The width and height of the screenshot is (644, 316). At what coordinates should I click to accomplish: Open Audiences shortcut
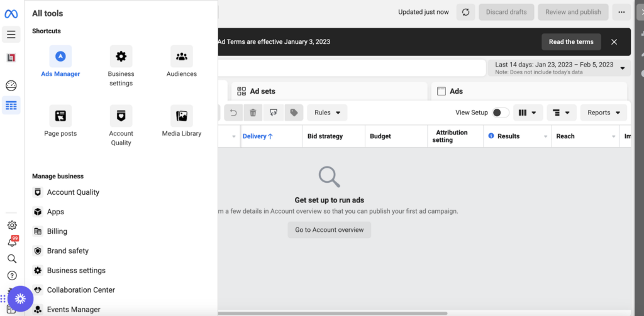182,62
